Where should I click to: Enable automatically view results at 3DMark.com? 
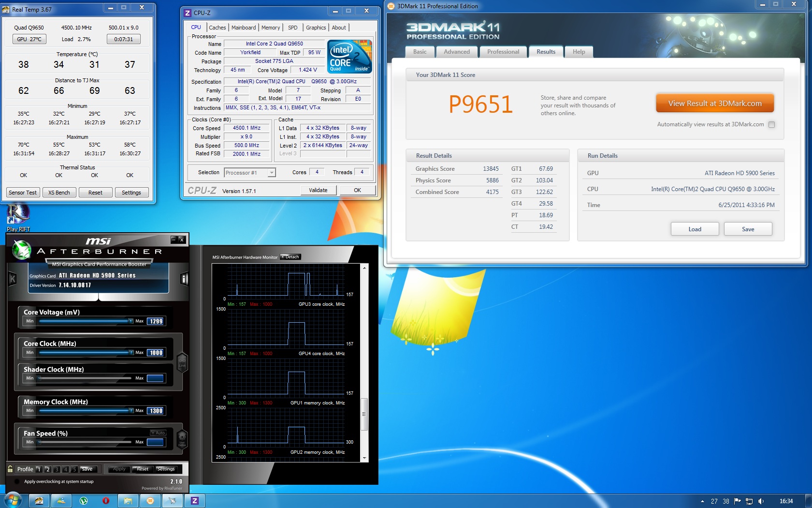[x=771, y=124]
